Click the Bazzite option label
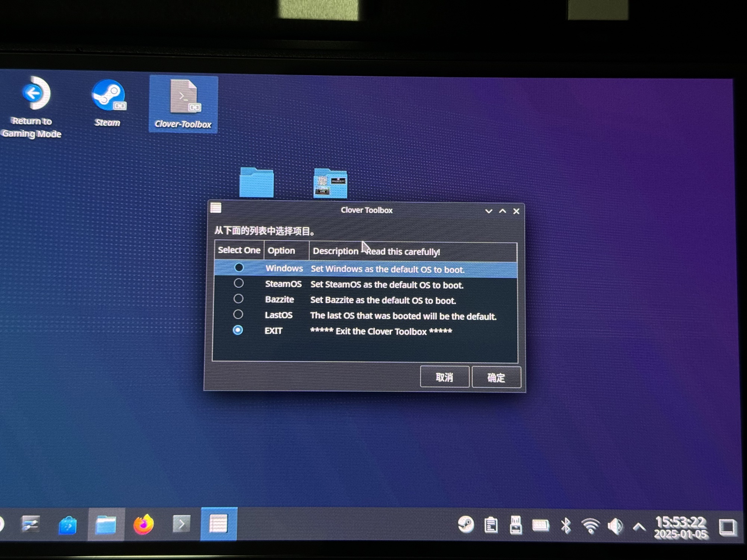 pos(279,299)
